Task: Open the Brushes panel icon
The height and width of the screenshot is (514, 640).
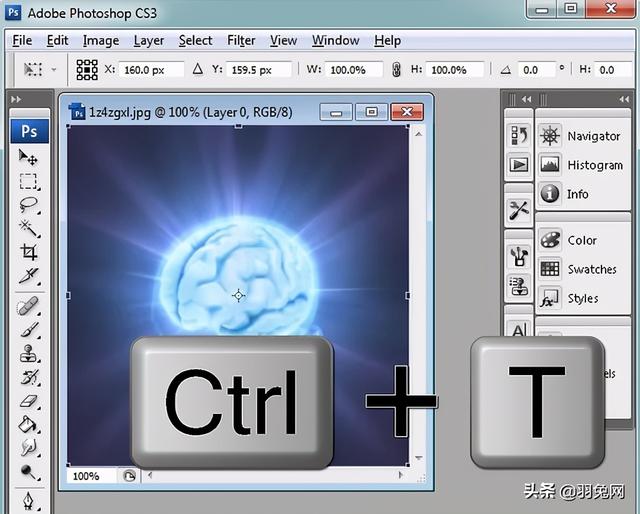Action: (x=519, y=256)
